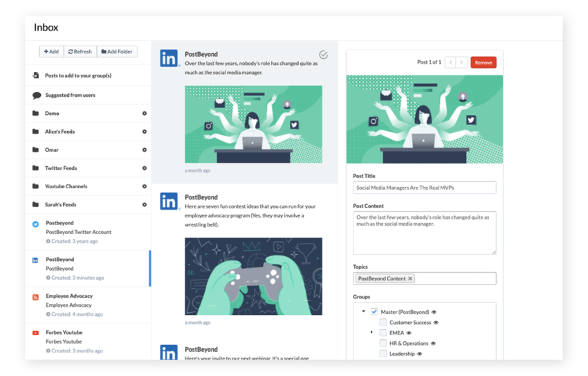Open the Youtube Channels folder
The width and height of the screenshot is (588, 376).
tap(88, 186)
